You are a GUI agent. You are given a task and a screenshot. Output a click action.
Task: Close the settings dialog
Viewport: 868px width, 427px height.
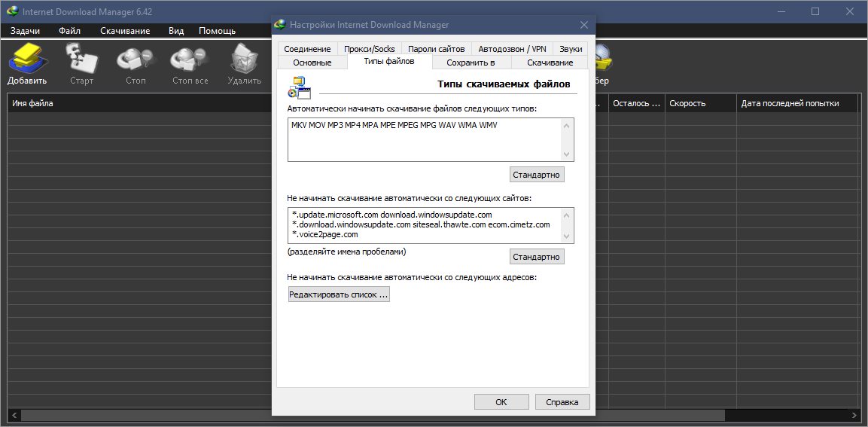point(583,25)
